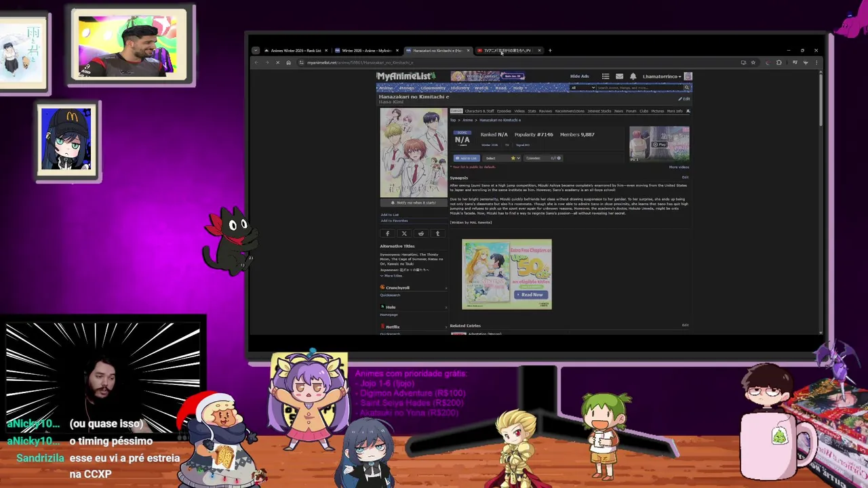Switch to the Animes Winter 2026 Rank List tab

(x=296, y=50)
